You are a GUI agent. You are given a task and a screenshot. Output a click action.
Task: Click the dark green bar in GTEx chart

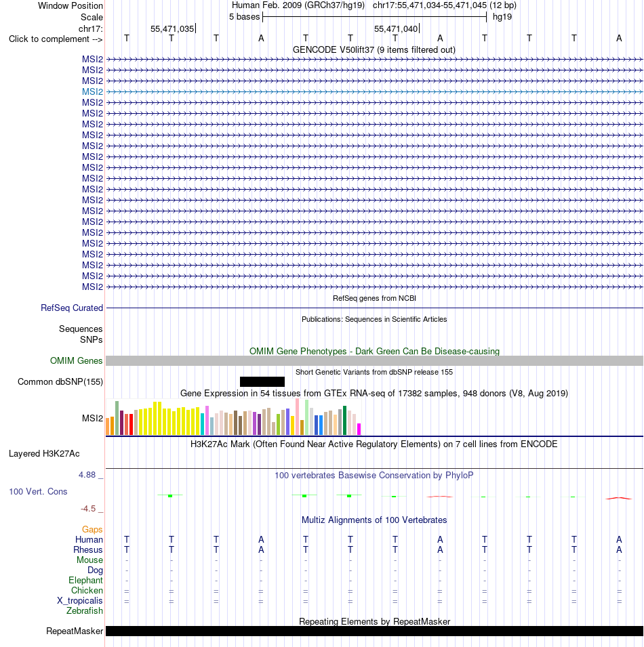344,421
